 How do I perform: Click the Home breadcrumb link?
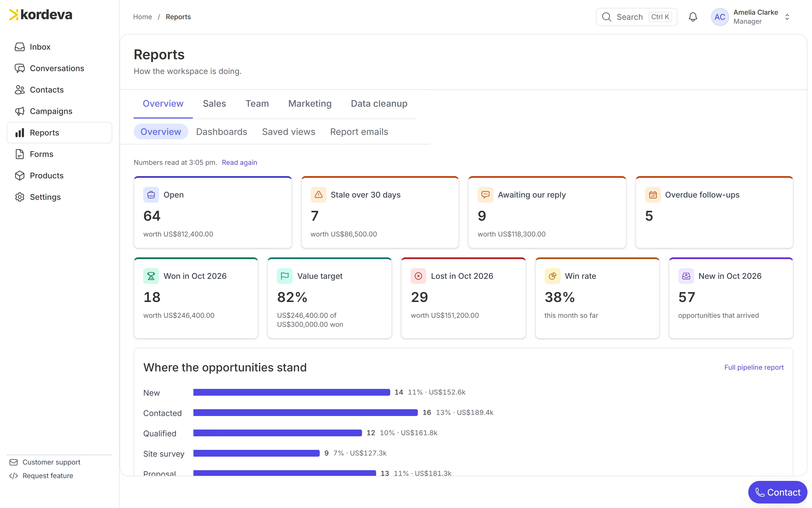click(142, 17)
